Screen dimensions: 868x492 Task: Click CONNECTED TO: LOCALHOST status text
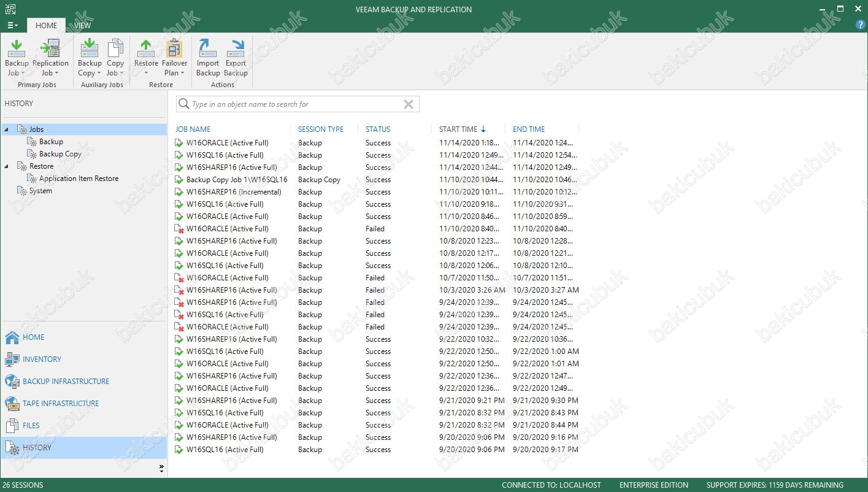551,485
